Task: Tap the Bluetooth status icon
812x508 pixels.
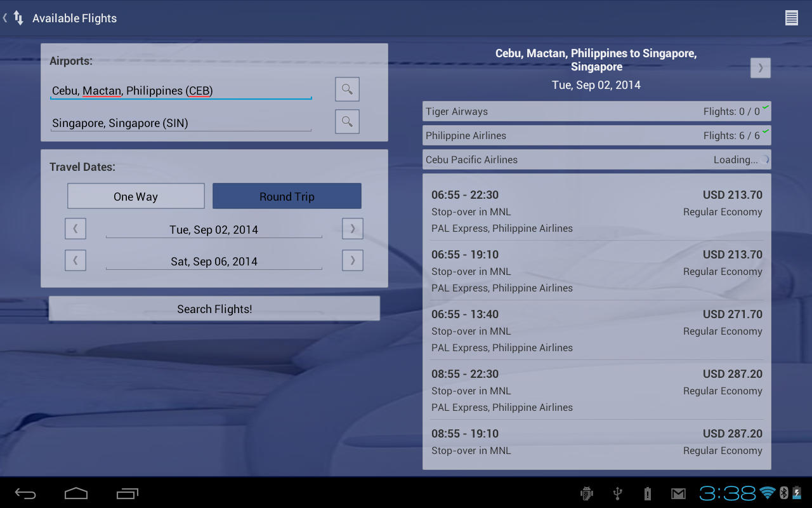Action: [783, 493]
